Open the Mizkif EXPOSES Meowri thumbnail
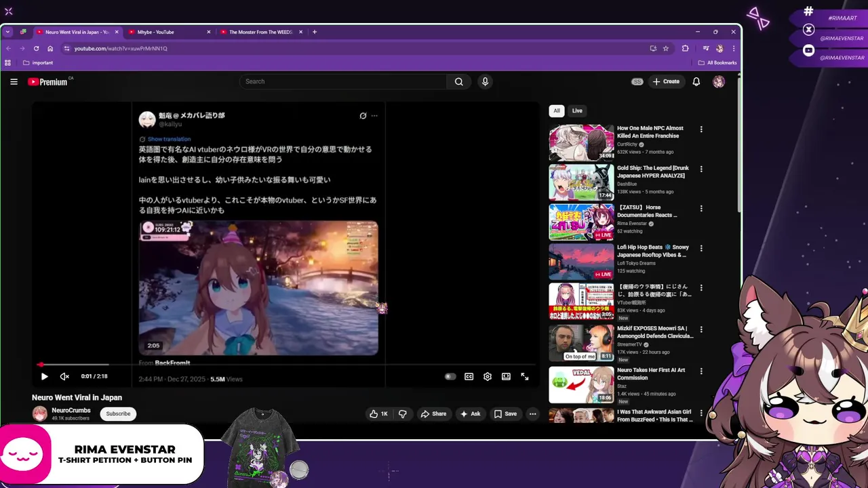Screen dimensions: 868x488 tap(581, 343)
